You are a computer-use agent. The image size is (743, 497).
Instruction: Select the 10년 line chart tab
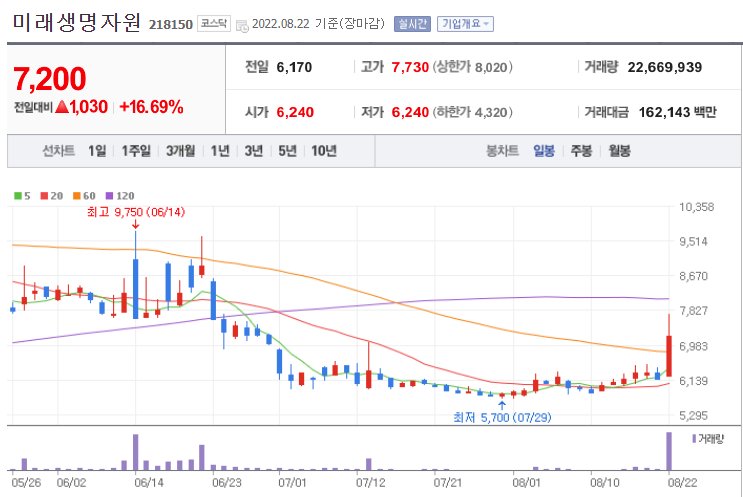pos(324,151)
